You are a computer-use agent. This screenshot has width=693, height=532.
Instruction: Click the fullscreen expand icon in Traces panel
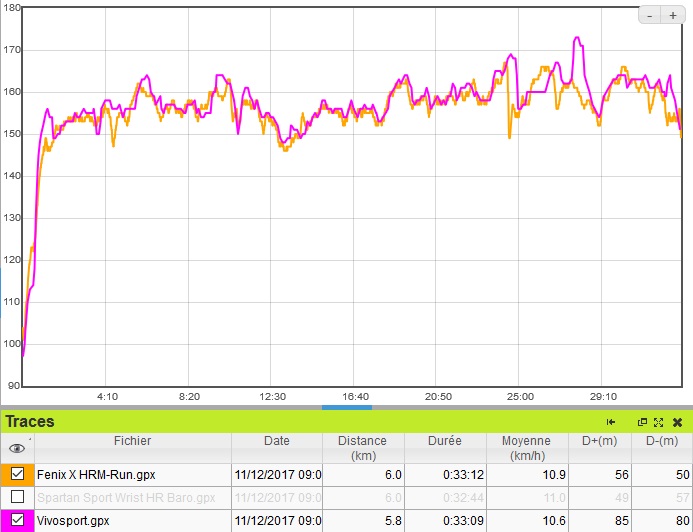point(658,423)
